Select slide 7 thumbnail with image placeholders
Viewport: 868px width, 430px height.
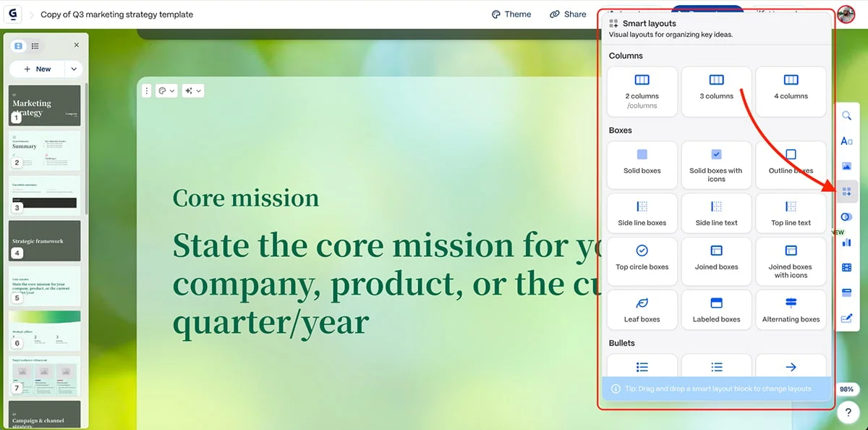45,375
